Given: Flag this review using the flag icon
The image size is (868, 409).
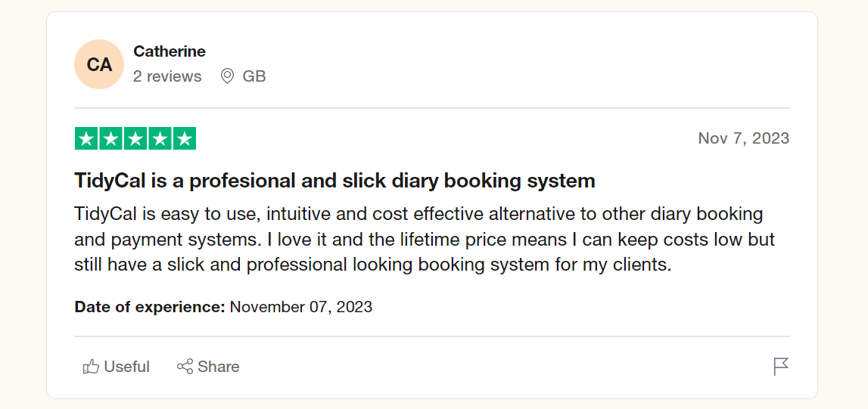Looking at the screenshot, I should pos(781,367).
